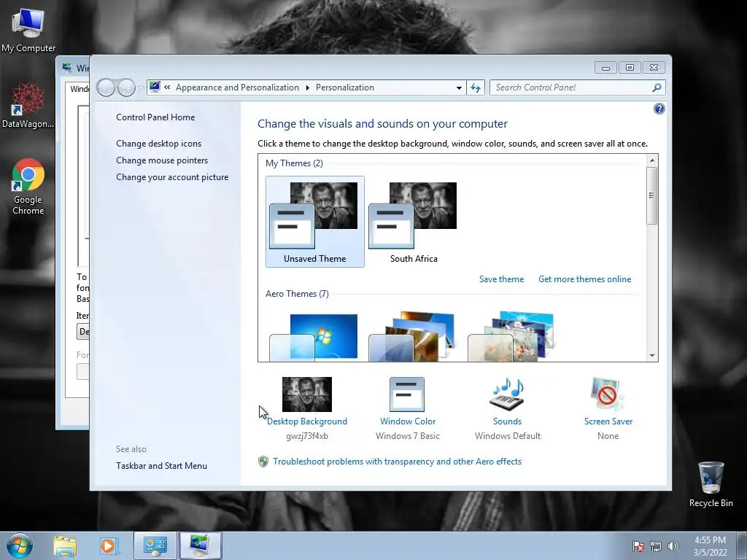Click the Personalization breadcrumb
The height and width of the screenshot is (560, 747).
(345, 87)
